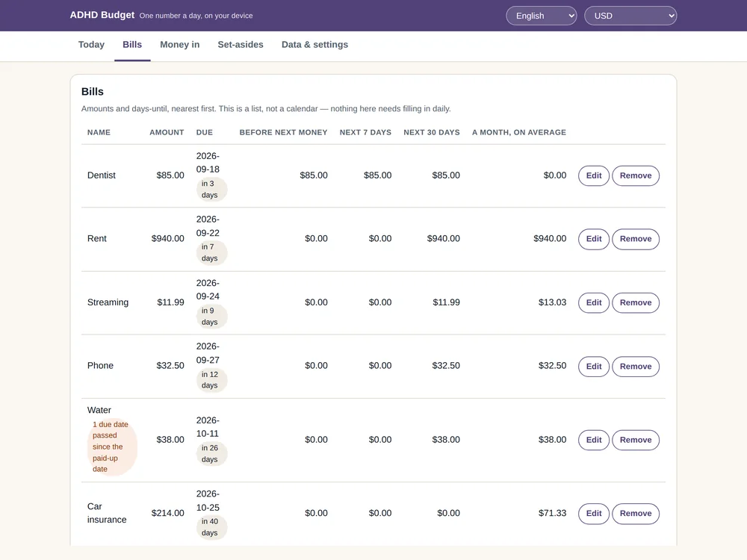Click the Streaming bill name
747x560 pixels.
pyautogui.click(x=108, y=302)
